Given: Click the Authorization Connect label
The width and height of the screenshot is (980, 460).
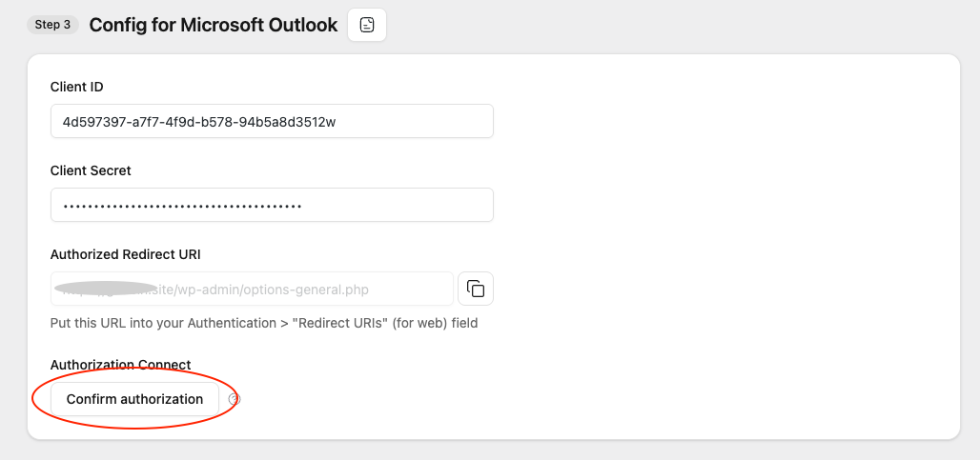Looking at the screenshot, I should (x=120, y=365).
